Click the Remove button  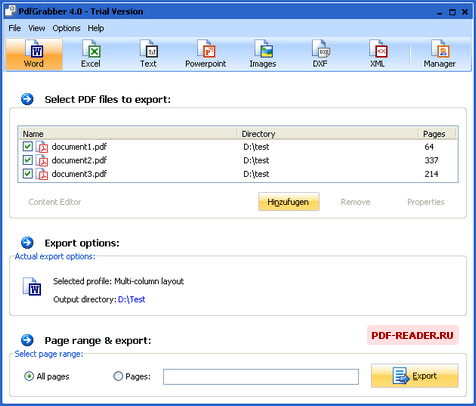click(355, 202)
